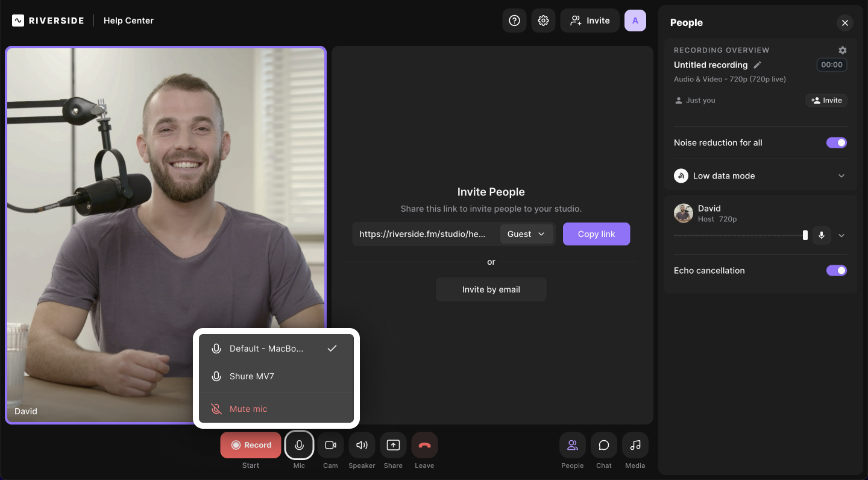Adjust David's volume slider handle
Image resolution: width=868 pixels, height=480 pixels.
(805, 235)
